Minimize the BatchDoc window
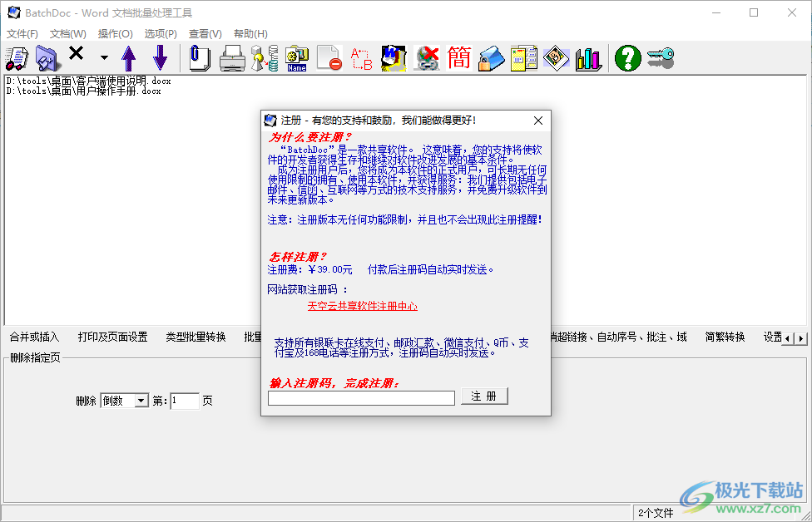Viewport: 812px width, 522px height. pyautogui.click(x=716, y=12)
